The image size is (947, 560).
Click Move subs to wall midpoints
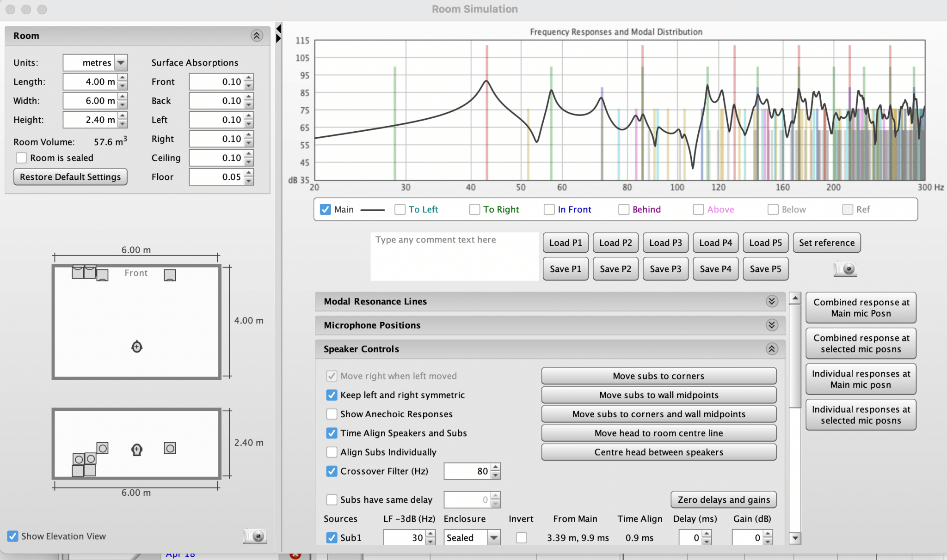coord(658,395)
